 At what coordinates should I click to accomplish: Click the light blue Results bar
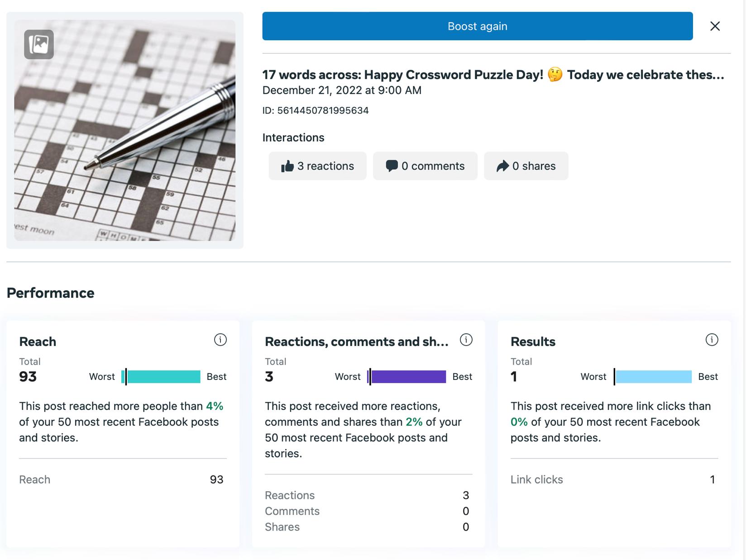pyautogui.click(x=653, y=377)
